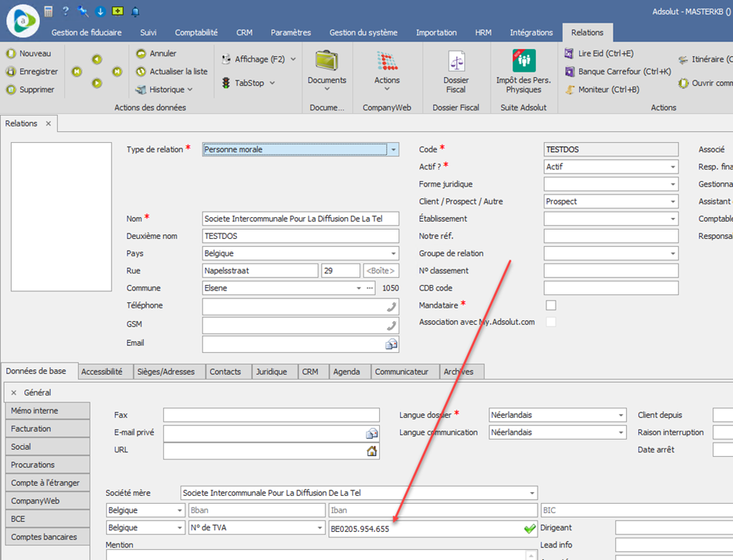
Task: Click into the Iban input field
Action: 433,510
